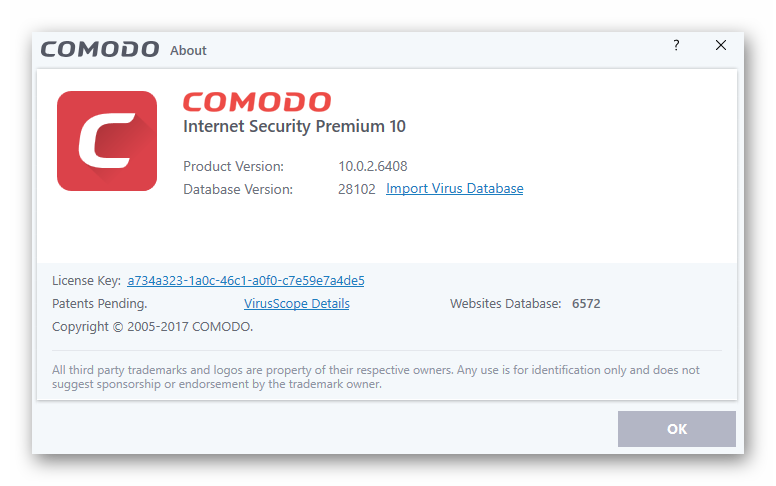Image resolution: width=776 pixels, height=486 pixels.
Task: Close the About dialog with X
Action: click(x=720, y=46)
